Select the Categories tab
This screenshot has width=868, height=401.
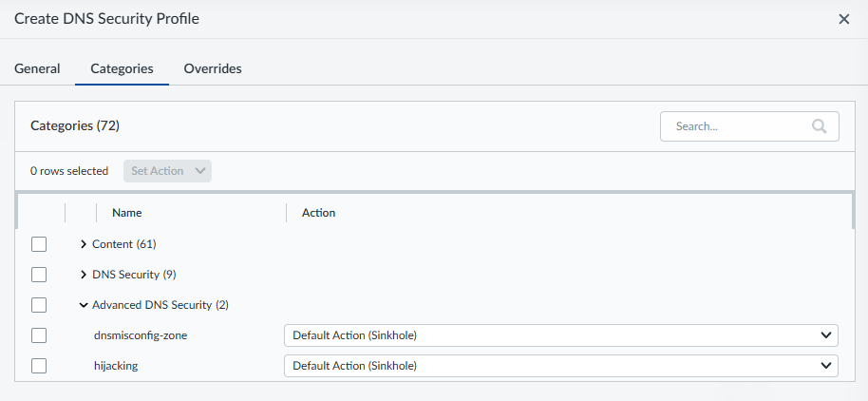tap(122, 68)
